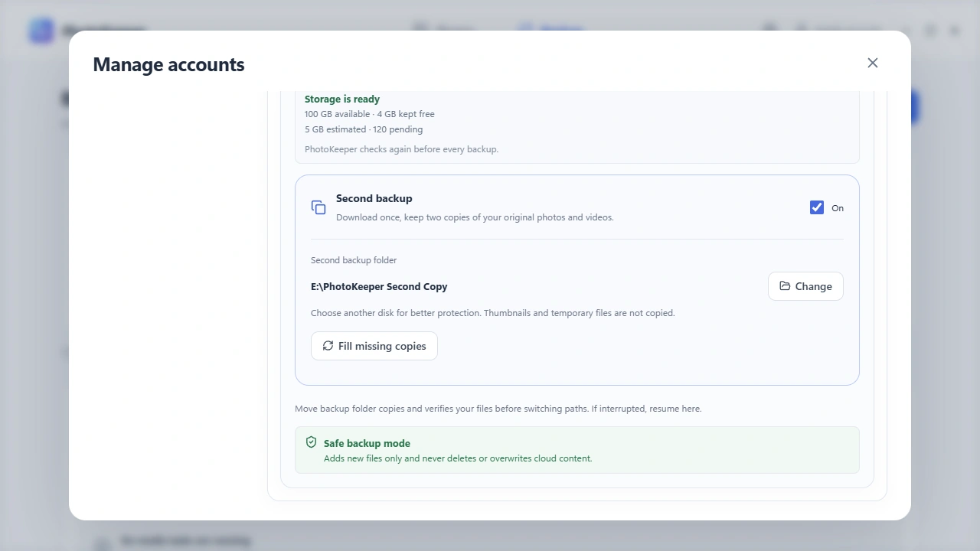Click PhotoKeeper checks again note
This screenshot has height=551, width=980.
coord(401,149)
